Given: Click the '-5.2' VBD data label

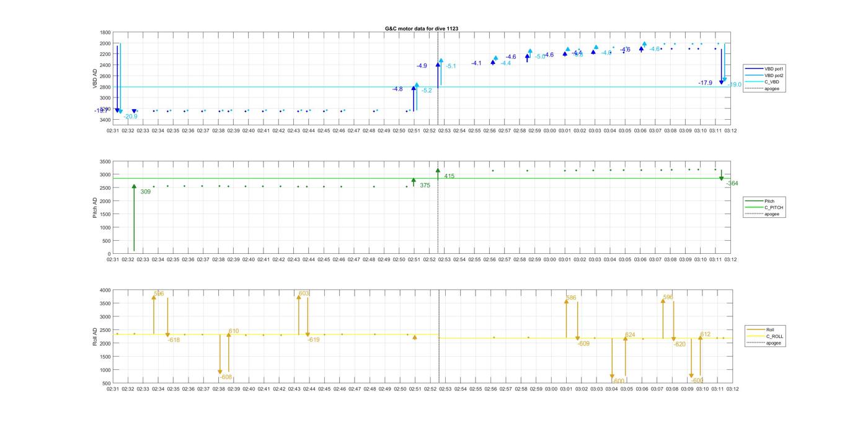Looking at the screenshot, I should pos(427,91).
